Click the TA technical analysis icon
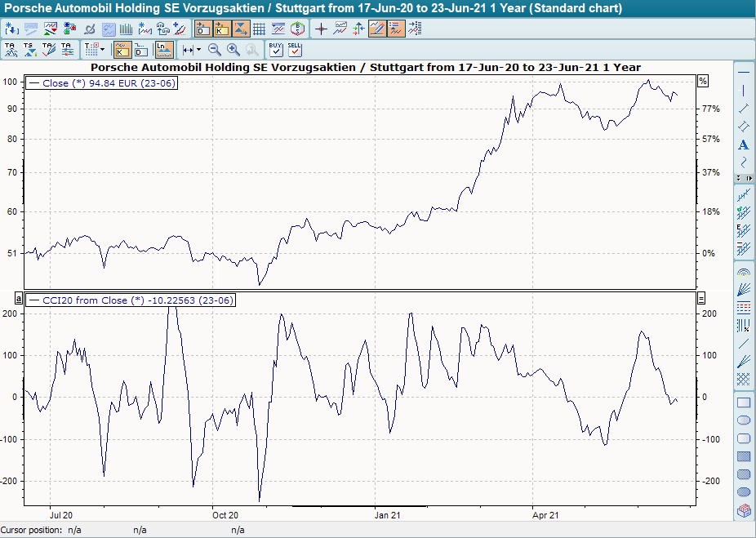 pyautogui.click(x=10, y=49)
